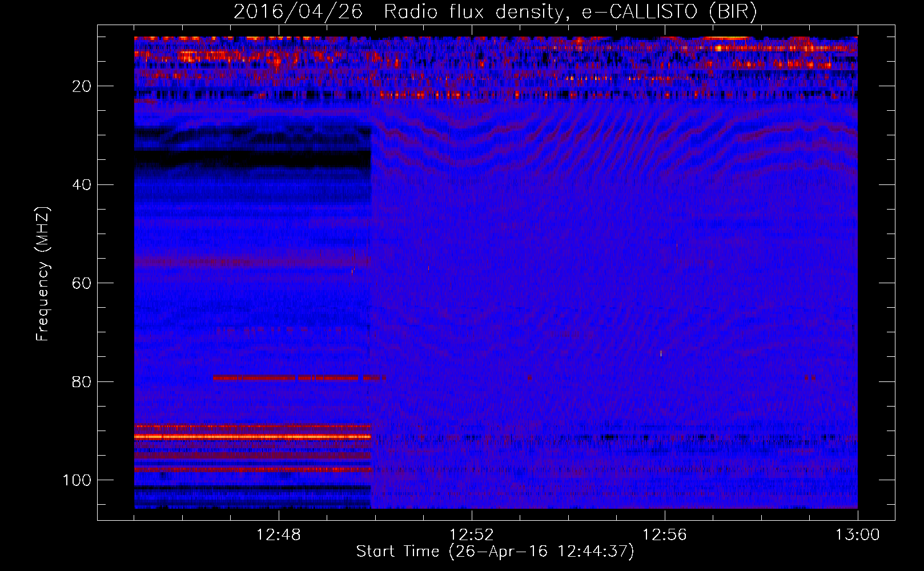Select the 13:00 time tick label
The image size is (924, 571).
tap(857, 535)
